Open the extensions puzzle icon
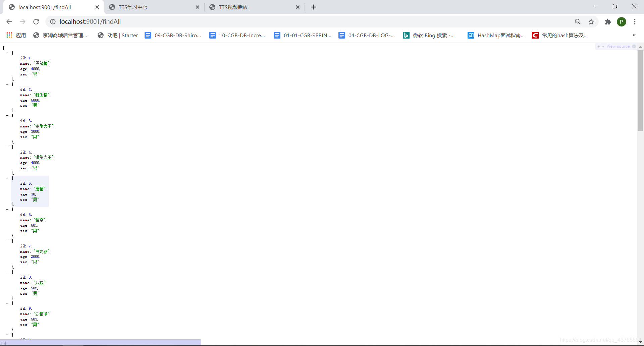 (x=608, y=22)
